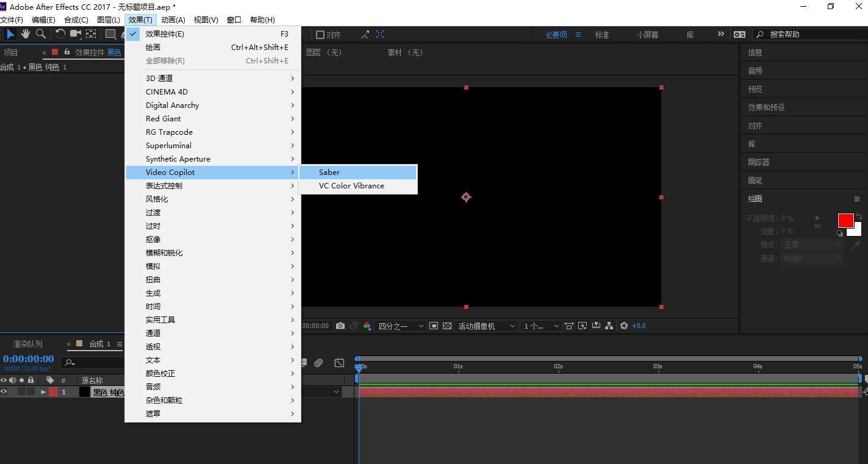Choose Saber from Video Copilot submenu
Viewport: 868px width, 464px height.
[358, 173]
